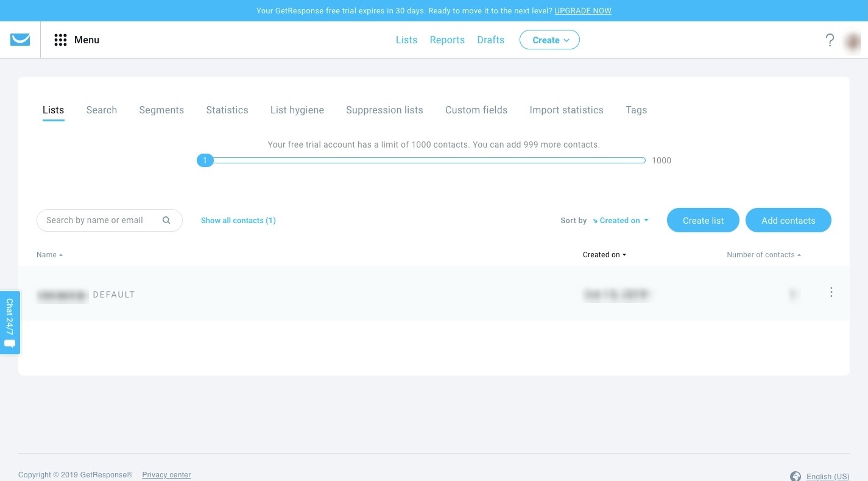This screenshot has height=481, width=868.
Task: Go to Lists in top navigation
Action: (406, 40)
